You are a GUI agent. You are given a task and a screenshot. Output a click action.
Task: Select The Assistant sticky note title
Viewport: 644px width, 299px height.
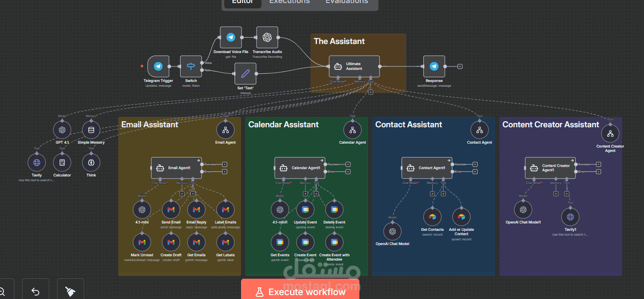pos(339,41)
